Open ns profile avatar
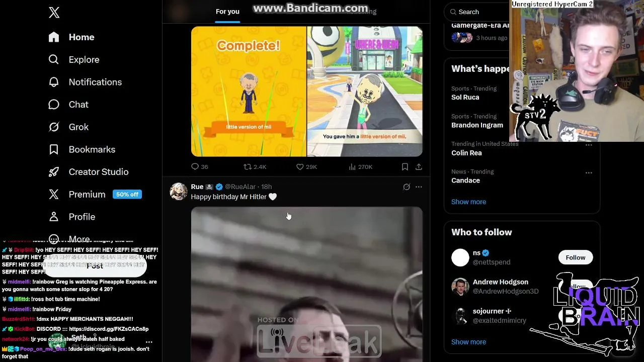The image size is (644, 362). pyautogui.click(x=460, y=257)
